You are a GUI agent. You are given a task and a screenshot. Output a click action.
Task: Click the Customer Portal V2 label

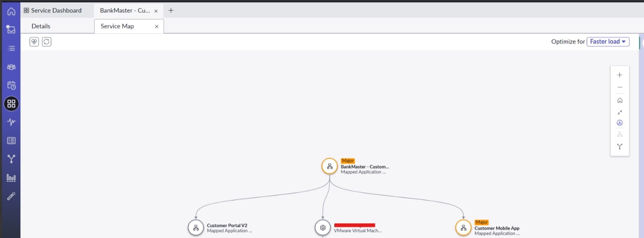point(227,226)
